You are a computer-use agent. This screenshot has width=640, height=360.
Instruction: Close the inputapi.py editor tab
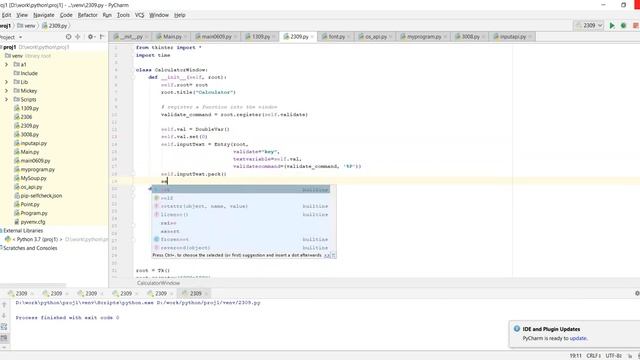(x=530, y=37)
